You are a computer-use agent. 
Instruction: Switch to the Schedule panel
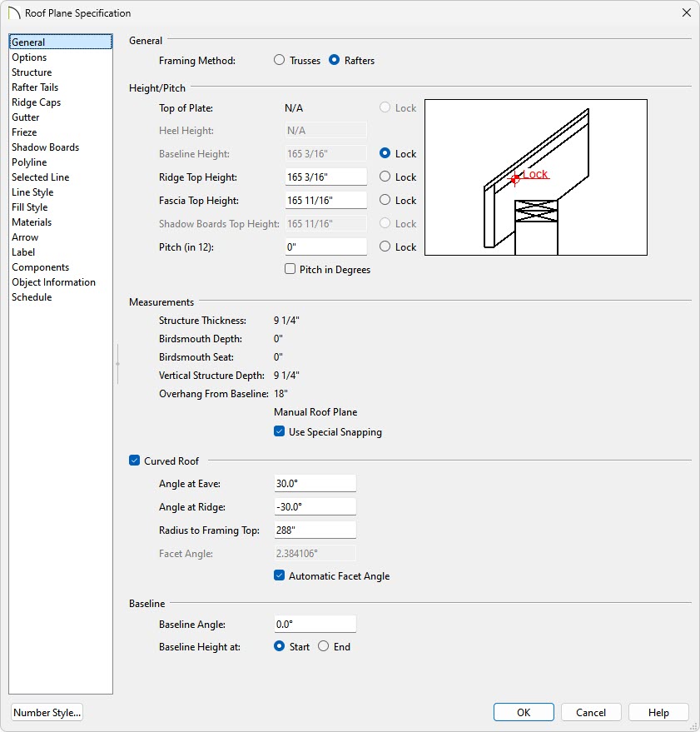(61, 297)
